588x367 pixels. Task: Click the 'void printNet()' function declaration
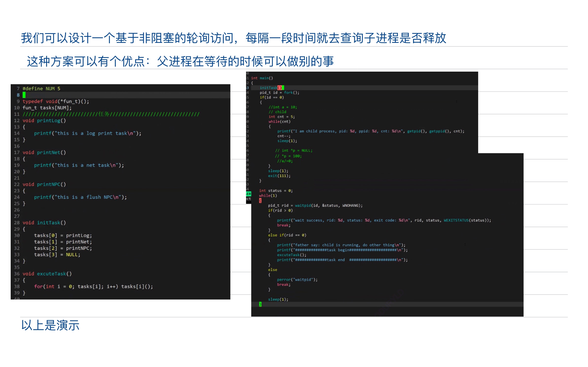tap(44, 153)
